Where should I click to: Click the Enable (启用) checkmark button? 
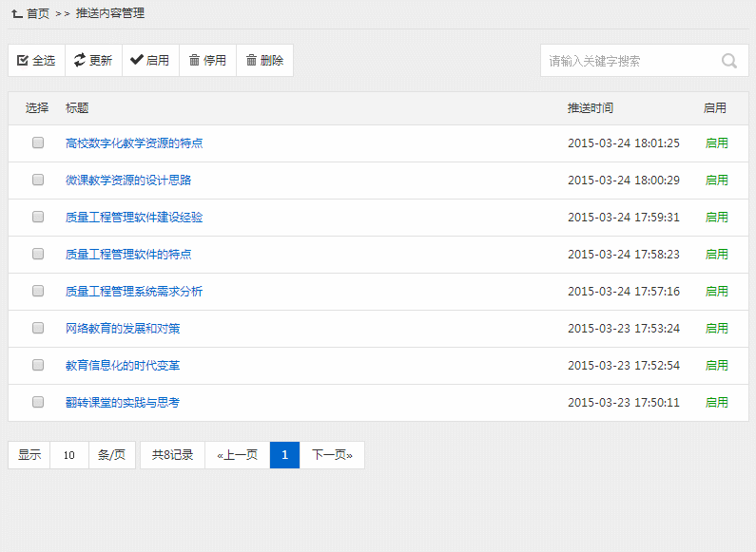[x=150, y=61]
